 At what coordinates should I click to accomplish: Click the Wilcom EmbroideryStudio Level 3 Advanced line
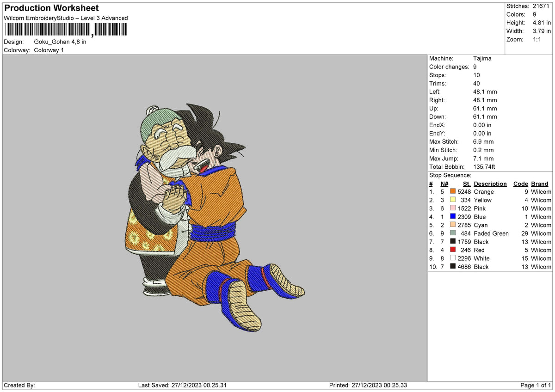click(x=66, y=18)
